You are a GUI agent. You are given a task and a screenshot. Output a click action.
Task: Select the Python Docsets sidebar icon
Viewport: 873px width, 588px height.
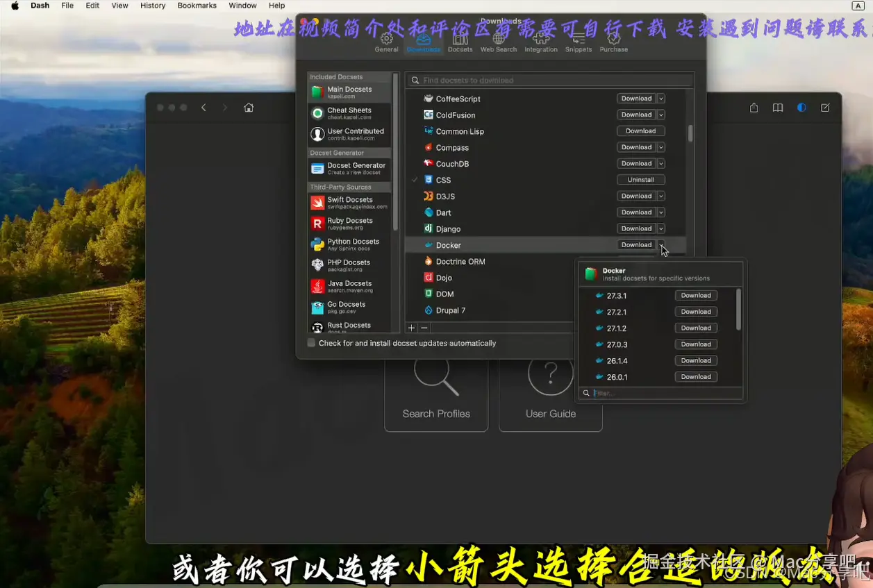[317, 244]
